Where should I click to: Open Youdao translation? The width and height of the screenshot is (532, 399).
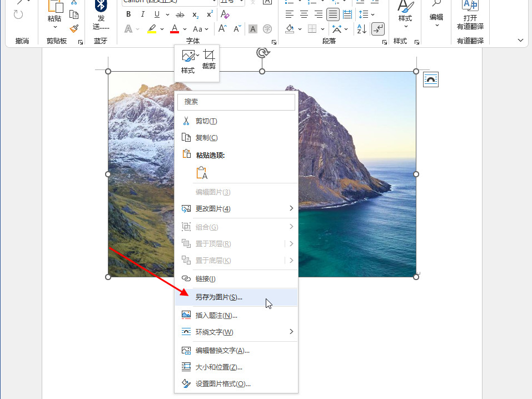tap(470, 15)
